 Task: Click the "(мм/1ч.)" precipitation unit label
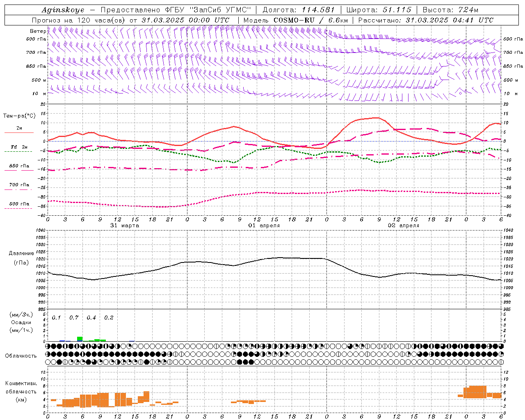click(x=21, y=330)
